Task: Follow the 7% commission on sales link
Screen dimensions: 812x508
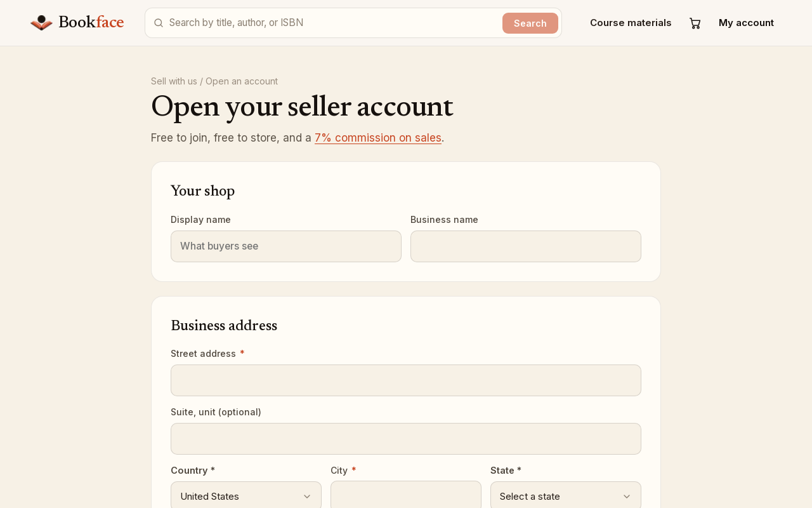Action: 378,138
